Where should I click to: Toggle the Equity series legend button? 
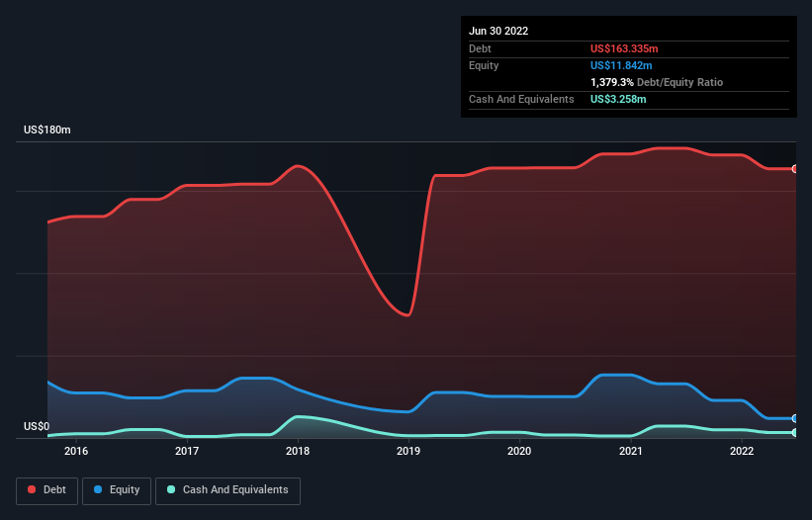(117, 490)
